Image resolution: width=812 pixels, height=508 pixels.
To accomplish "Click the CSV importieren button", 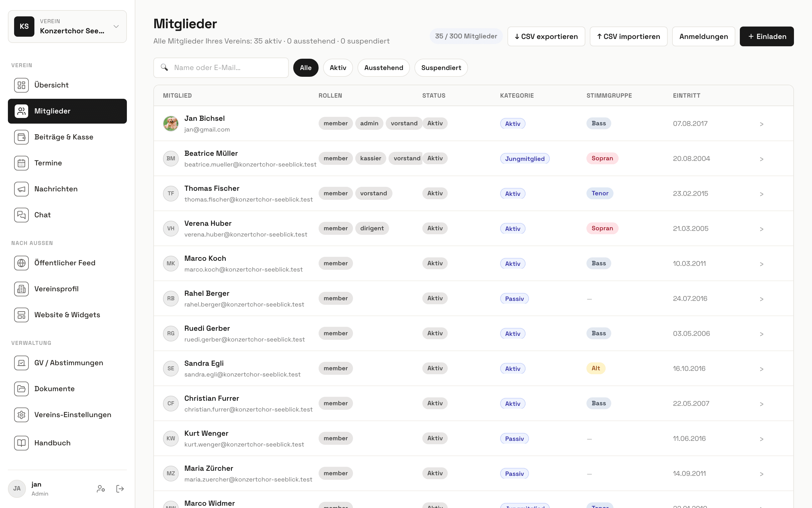I will click(628, 36).
